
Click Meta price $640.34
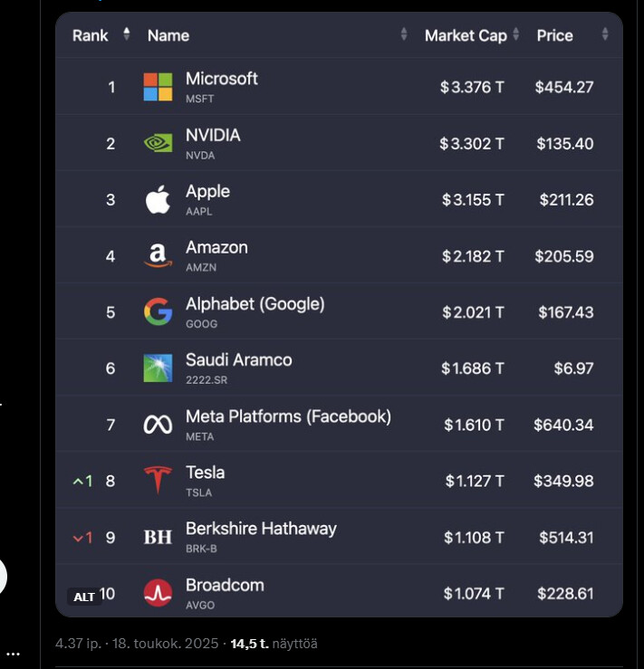pos(563,425)
